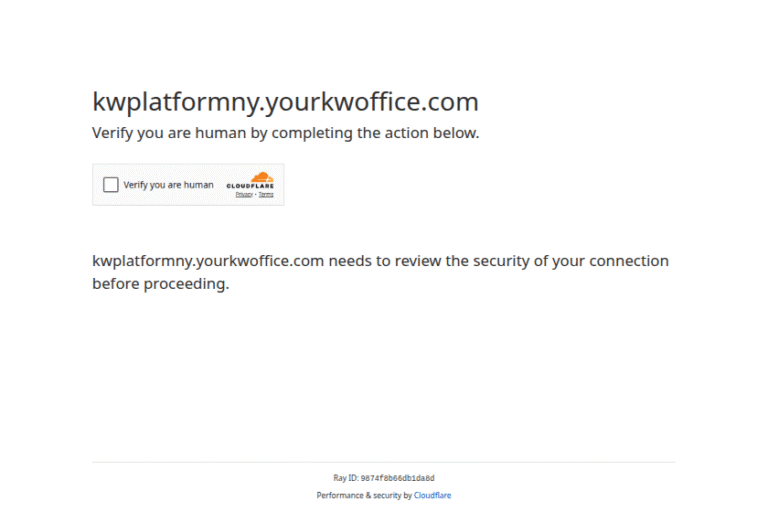Click the orange Cloudflare cloud logo

pyautogui.click(x=261, y=177)
